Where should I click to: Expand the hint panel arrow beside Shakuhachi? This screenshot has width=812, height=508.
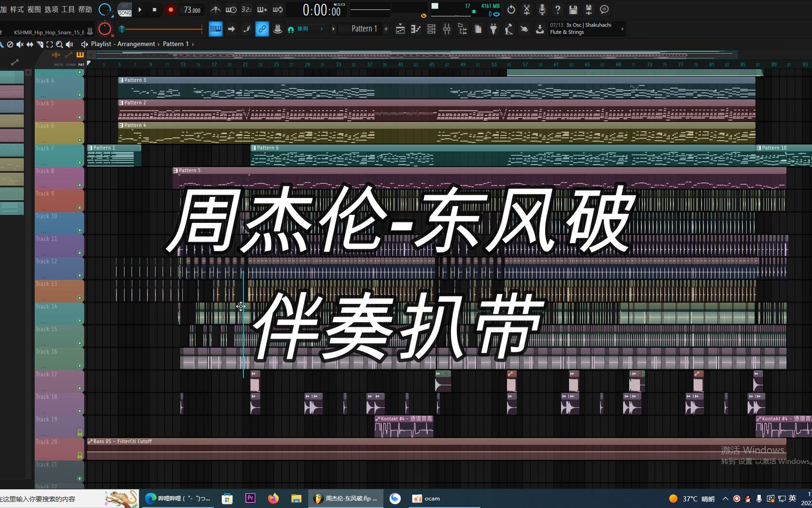[x=623, y=29]
